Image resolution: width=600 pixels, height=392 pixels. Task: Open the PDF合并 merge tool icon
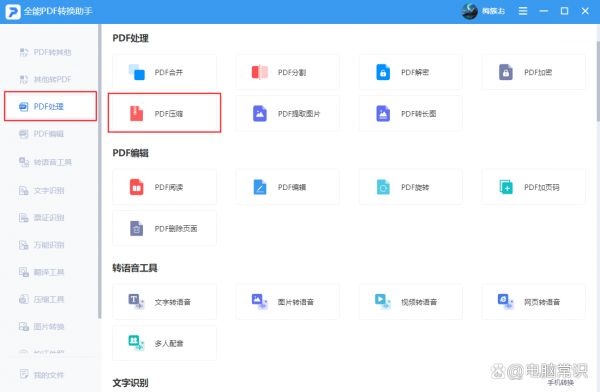[137, 72]
